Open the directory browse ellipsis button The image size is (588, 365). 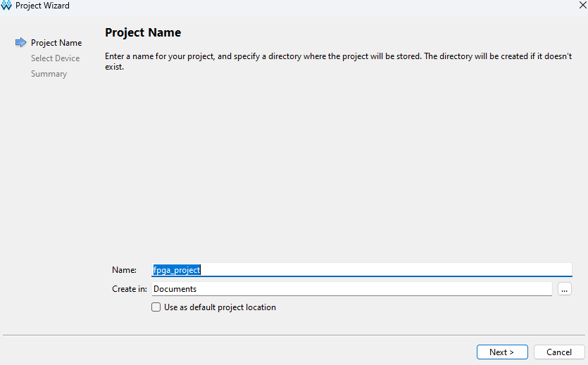(564, 289)
